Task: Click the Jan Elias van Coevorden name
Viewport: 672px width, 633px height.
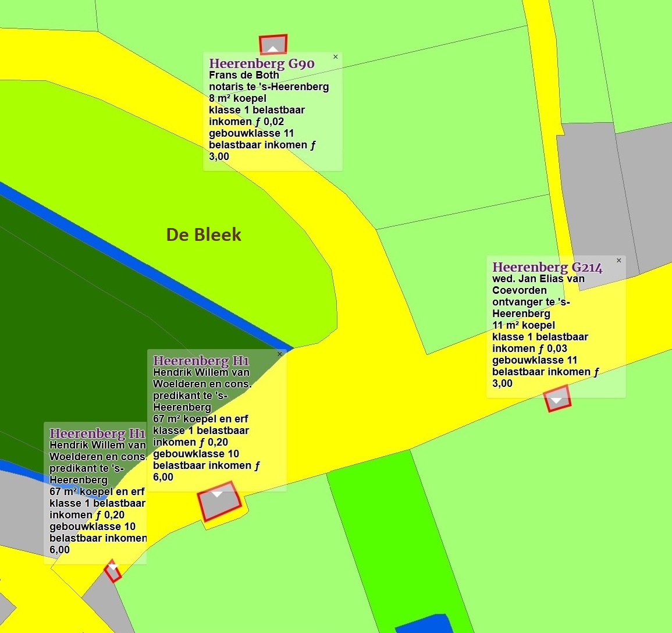Action: pos(538,285)
